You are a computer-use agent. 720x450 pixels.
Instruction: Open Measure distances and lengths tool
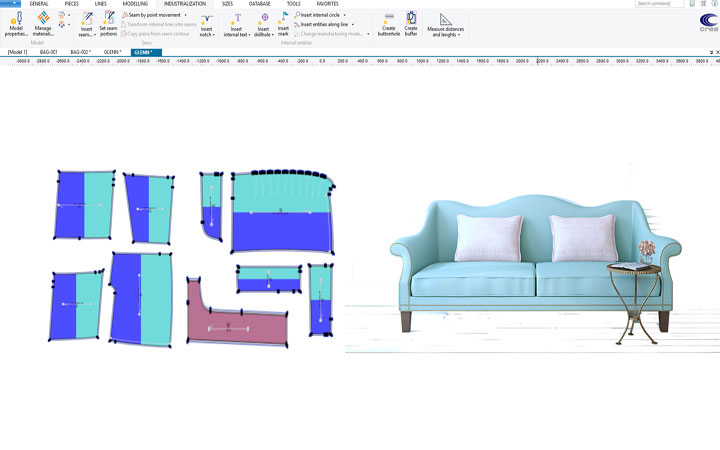coord(445,24)
